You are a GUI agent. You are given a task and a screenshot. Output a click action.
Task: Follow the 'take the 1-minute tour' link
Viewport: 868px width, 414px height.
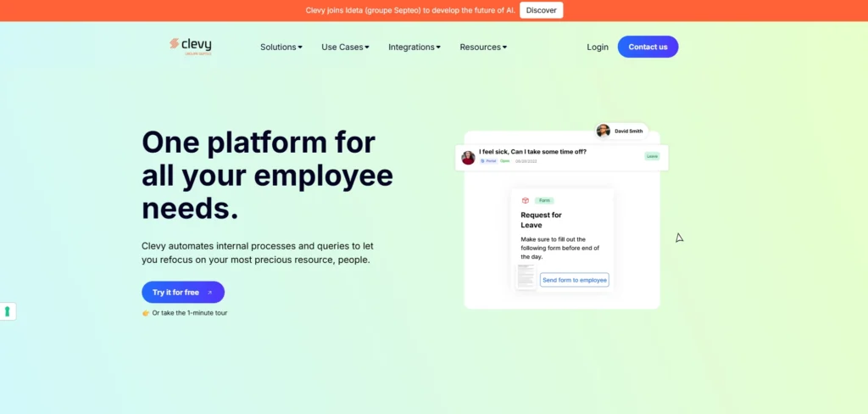pos(189,313)
